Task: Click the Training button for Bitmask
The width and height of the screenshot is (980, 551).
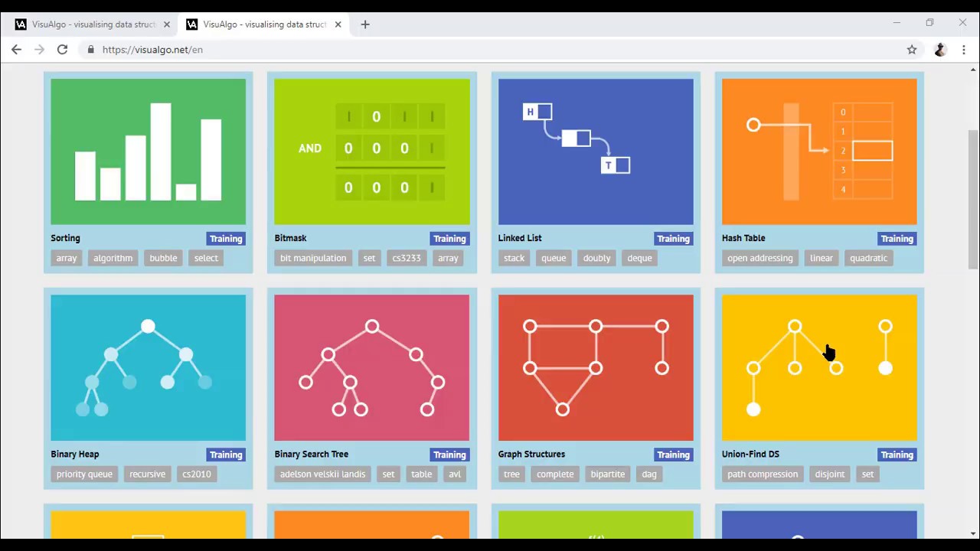Action: point(449,239)
